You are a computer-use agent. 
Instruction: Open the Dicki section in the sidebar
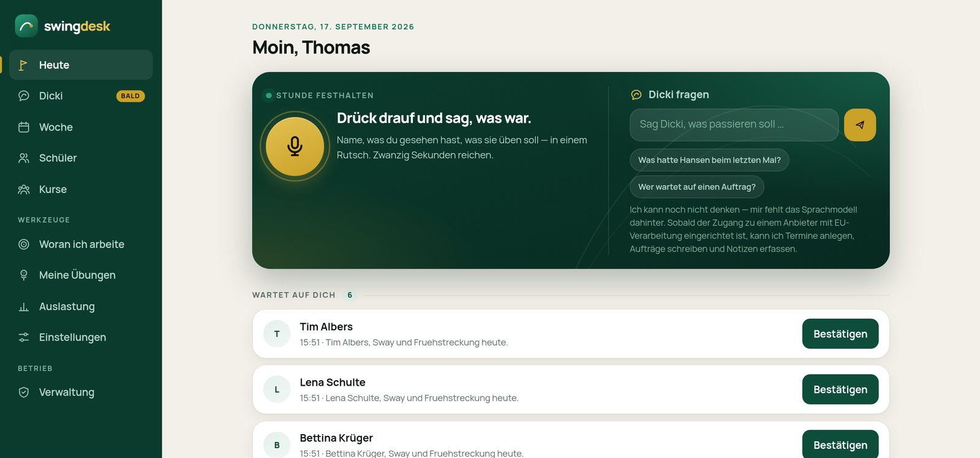pyautogui.click(x=81, y=96)
